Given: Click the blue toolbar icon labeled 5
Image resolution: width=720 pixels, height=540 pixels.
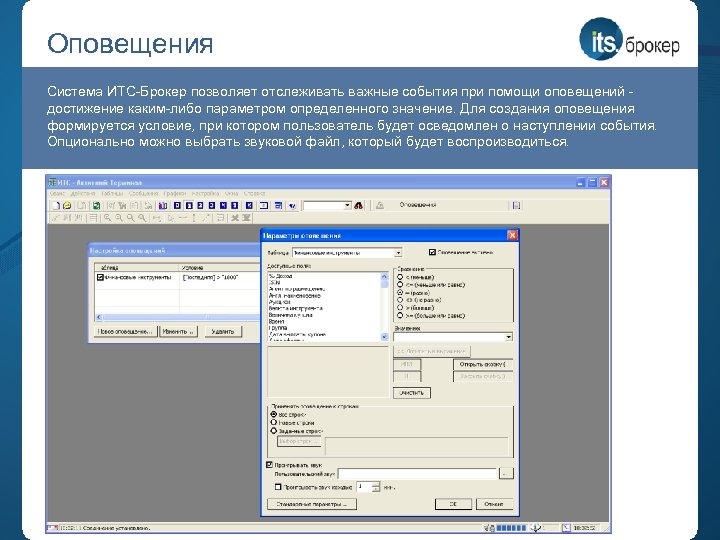Looking at the screenshot, I should (235, 206).
